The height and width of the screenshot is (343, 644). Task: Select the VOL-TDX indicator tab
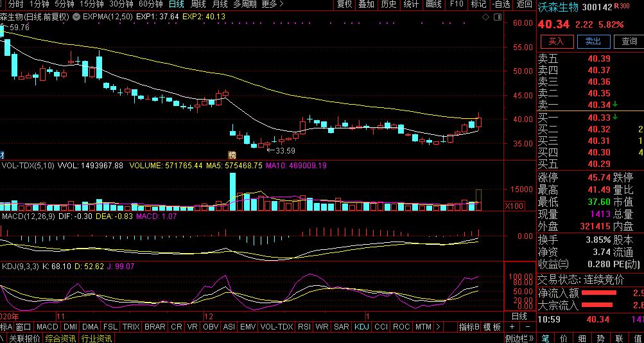pos(277,327)
